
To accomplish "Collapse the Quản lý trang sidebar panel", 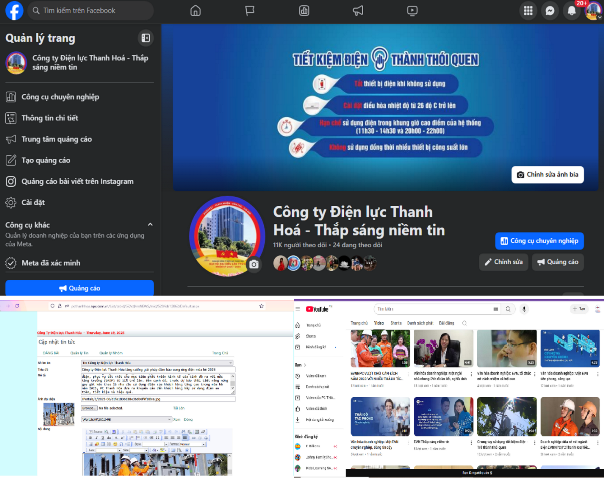I will click(x=146, y=38).
